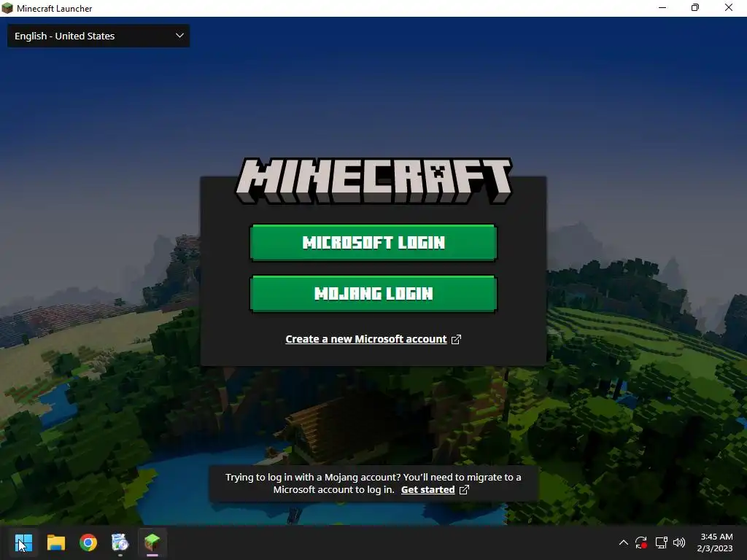Open the English - United States language dropdown
747x560 pixels.
pos(98,36)
